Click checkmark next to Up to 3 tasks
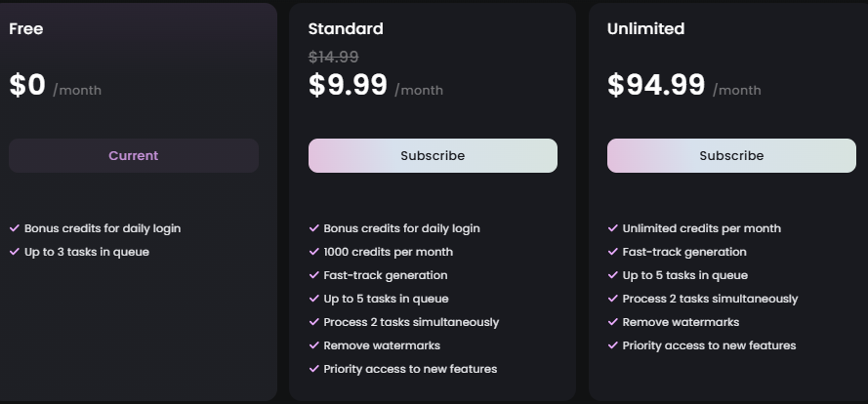 [15, 252]
